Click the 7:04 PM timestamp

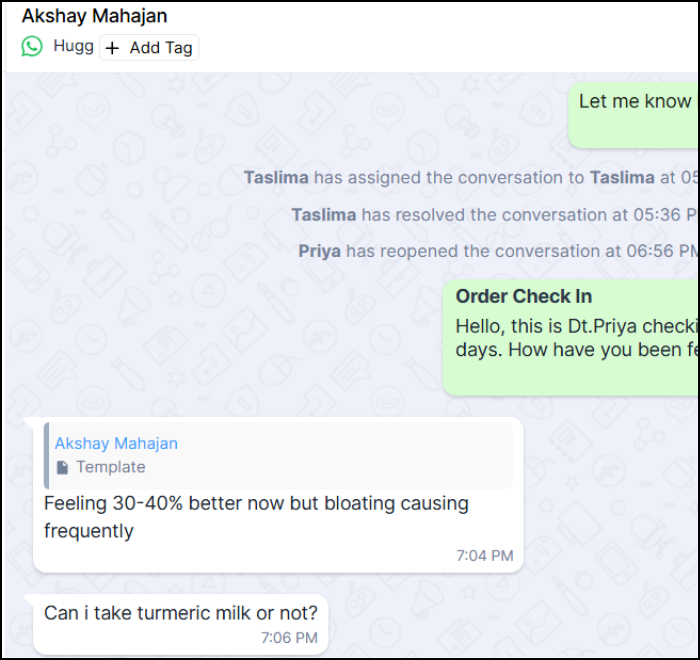[x=485, y=556]
